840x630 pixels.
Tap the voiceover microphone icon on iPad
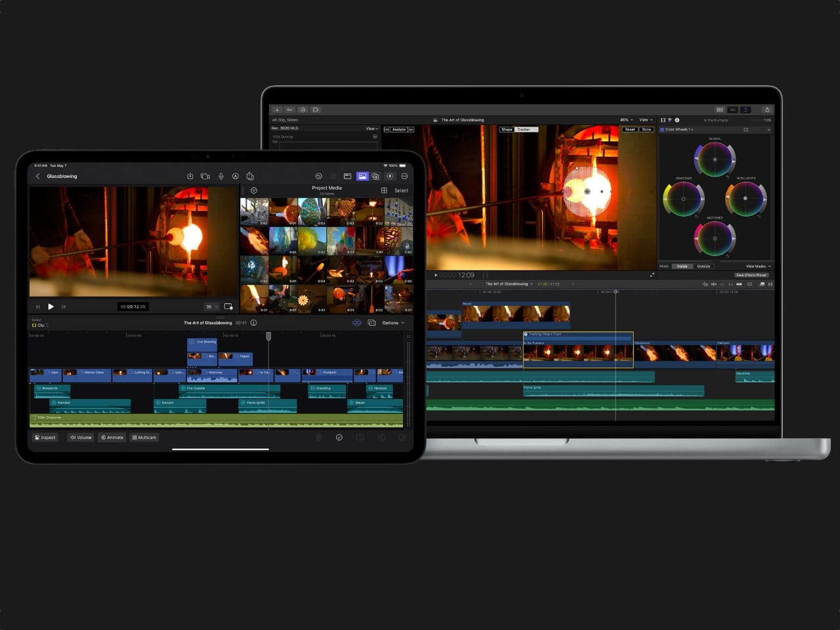221,176
